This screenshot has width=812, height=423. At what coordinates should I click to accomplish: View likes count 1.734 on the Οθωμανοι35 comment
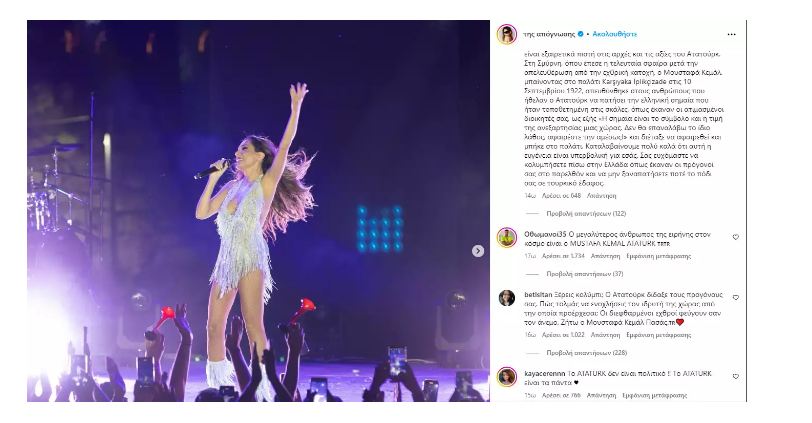pyautogui.click(x=563, y=256)
